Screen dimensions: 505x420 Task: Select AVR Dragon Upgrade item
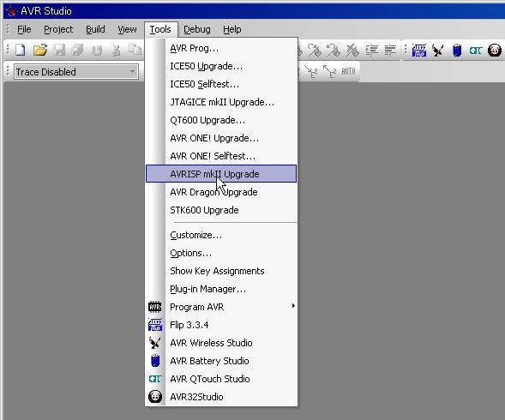[x=221, y=192]
